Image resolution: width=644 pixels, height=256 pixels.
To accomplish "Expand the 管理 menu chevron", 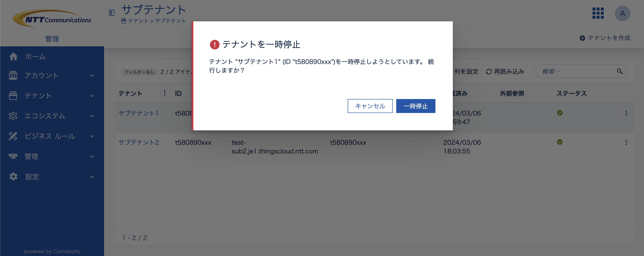I will coord(92,157).
